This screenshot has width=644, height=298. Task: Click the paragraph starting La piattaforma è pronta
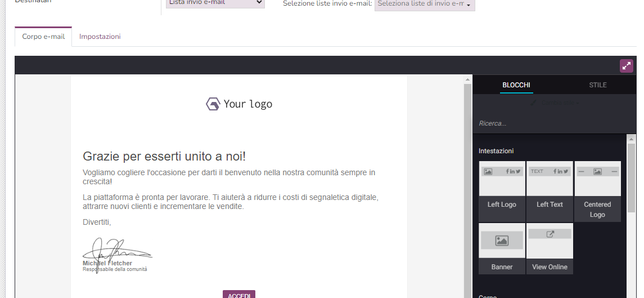[x=231, y=202]
